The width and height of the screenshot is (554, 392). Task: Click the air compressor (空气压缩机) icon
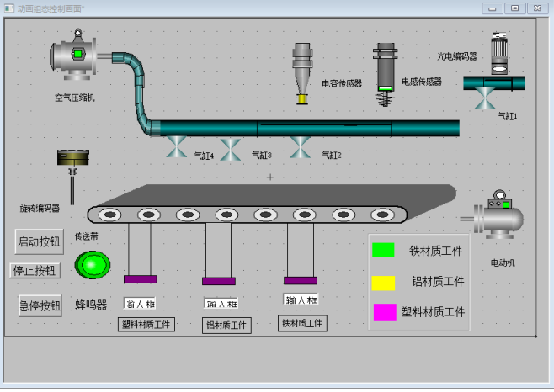pyautogui.click(x=75, y=56)
